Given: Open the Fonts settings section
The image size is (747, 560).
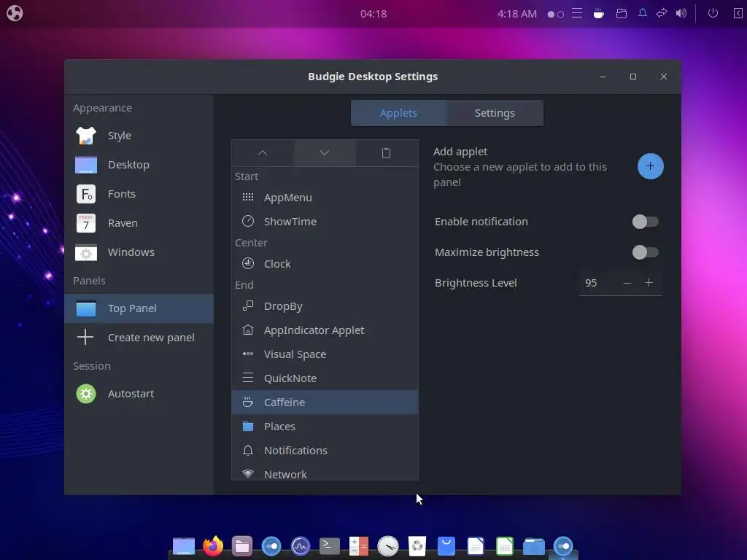Looking at the screenshot, I should 139,194.
